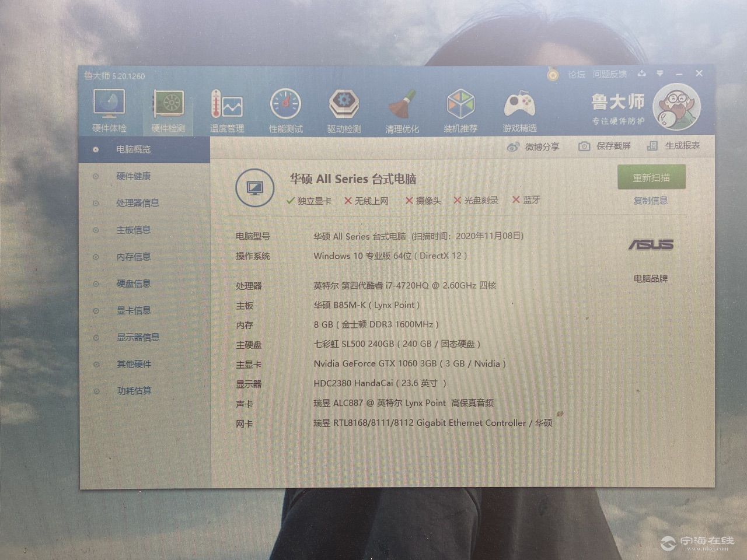Image resolution: width=747 pixels, height=560 pixels.
Task: Click the 电脑型号 row label
Action: click(253, 237)
